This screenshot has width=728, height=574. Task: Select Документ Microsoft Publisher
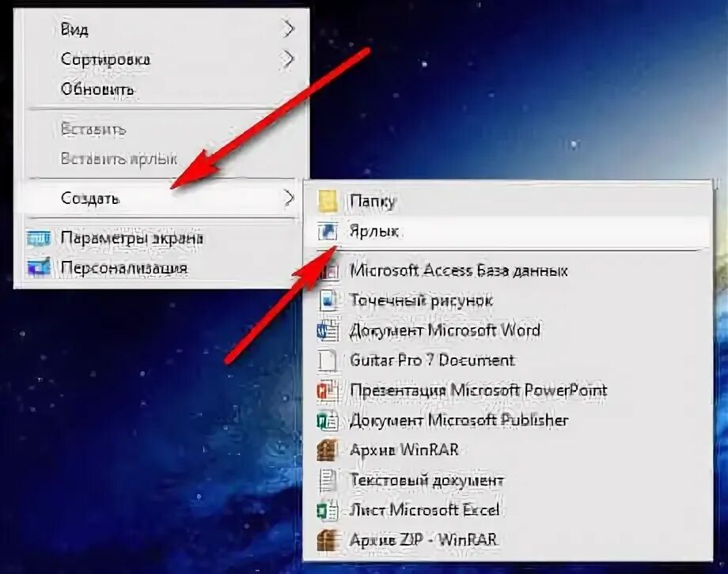508,421
